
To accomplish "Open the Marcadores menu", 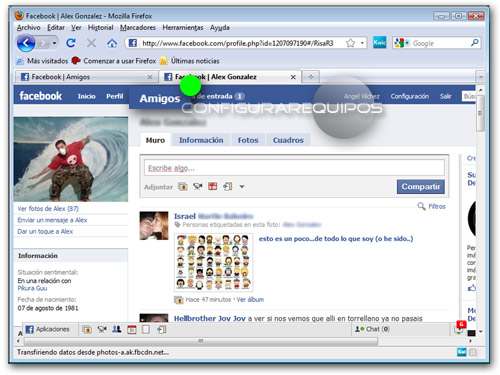I will tap(138, 28).
